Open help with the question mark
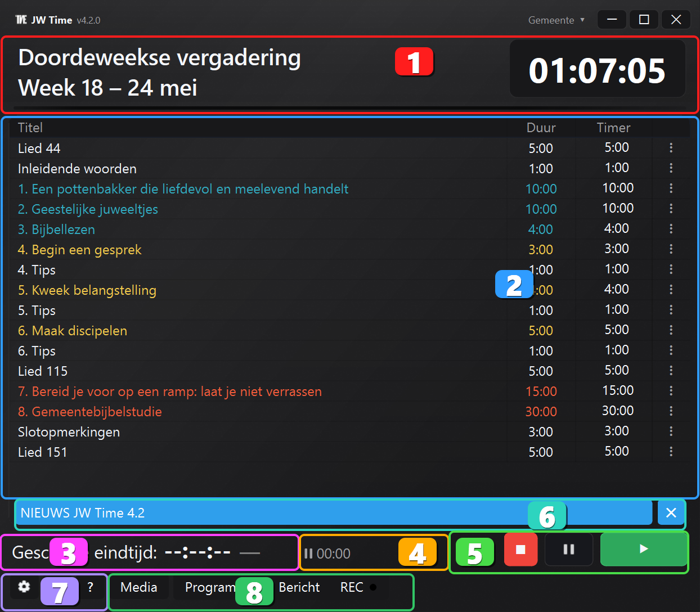Screen dimensions: 700x612 [91, 587]
